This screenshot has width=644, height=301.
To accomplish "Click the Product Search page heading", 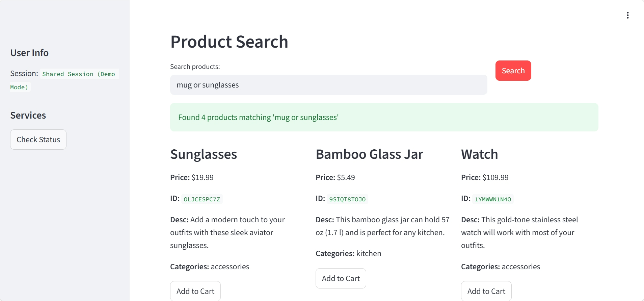I will [x=229, y=42].
